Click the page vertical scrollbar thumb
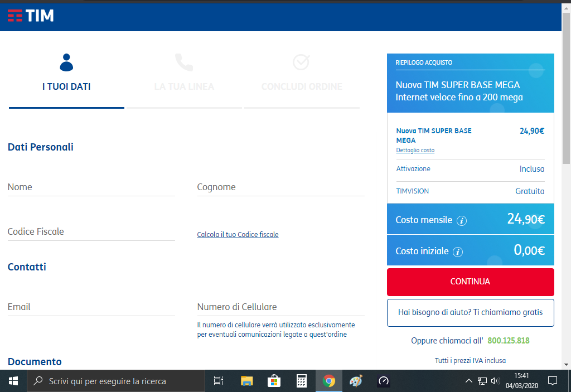 (x=567, y=88)
